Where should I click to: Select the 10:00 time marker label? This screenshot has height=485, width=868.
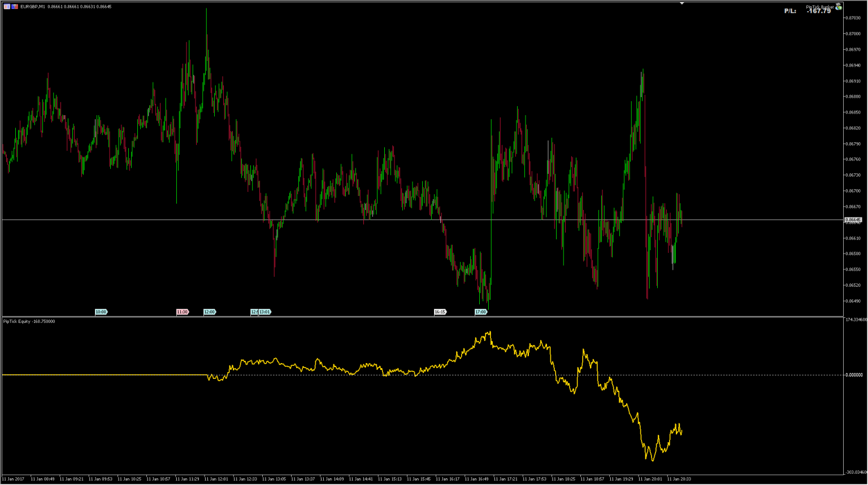coord(101,312)
